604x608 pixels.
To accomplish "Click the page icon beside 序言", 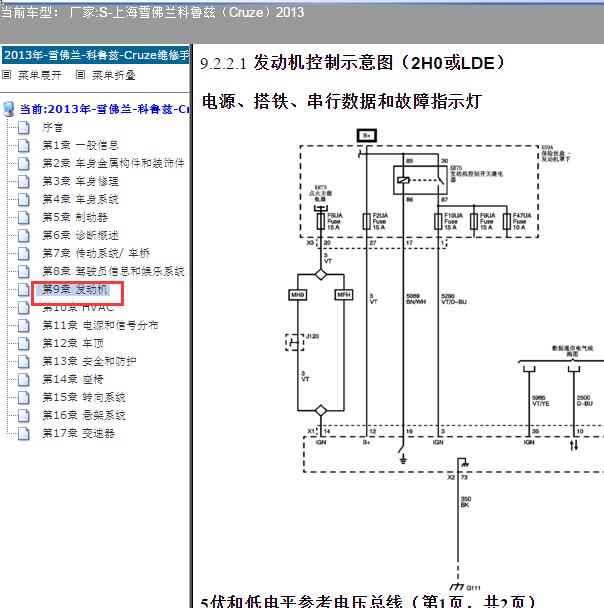I will pyautogui.click(x=24, y=128).
